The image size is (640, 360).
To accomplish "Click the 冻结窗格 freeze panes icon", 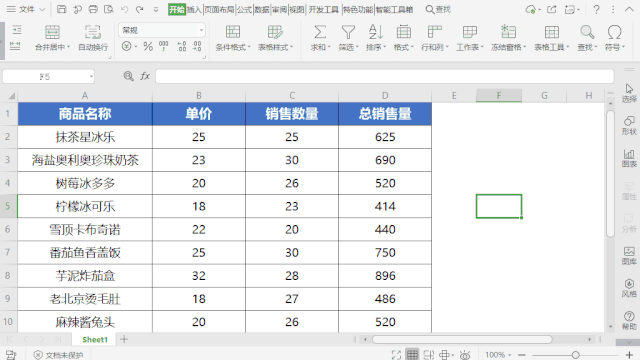I will coord(509,32).
